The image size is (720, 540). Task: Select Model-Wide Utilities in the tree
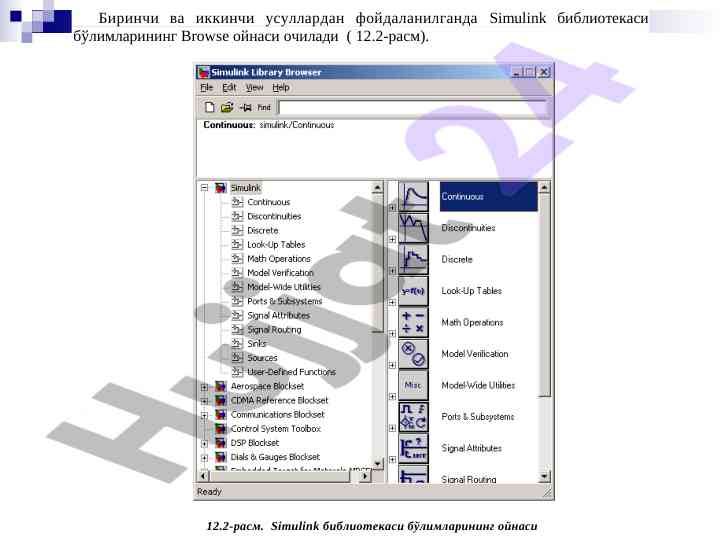point(284,287)
